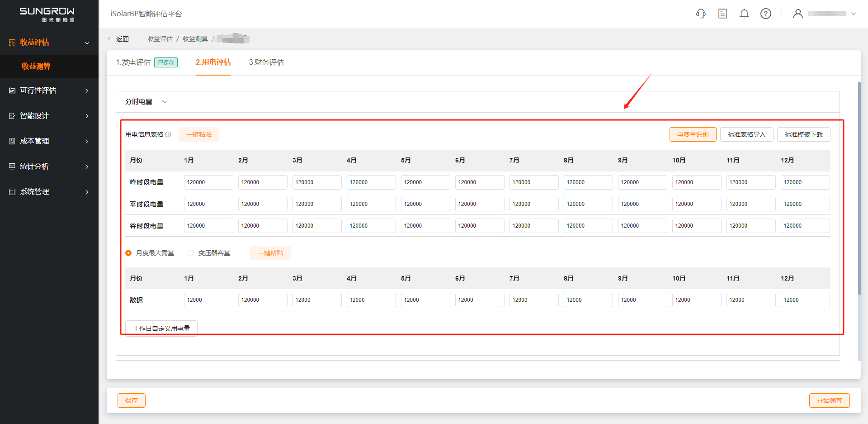Click the 智能设计 sidebar icon
Image resolution: width=868 pixels, height=424 pixels.
(x=12, y=116)
